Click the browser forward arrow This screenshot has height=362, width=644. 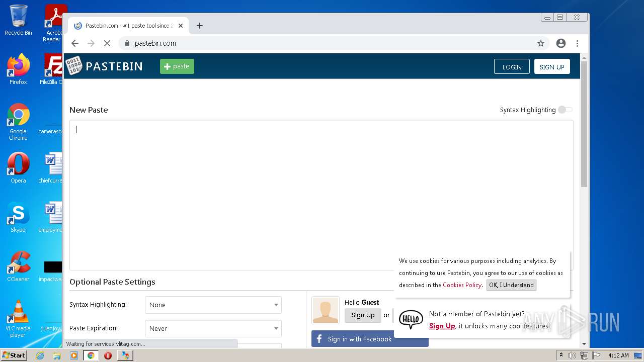point(91,43)
